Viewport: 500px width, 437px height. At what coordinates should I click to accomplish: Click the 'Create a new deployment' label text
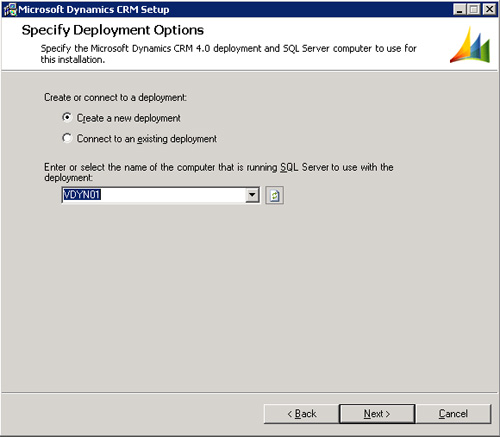(x=129, y=118)
